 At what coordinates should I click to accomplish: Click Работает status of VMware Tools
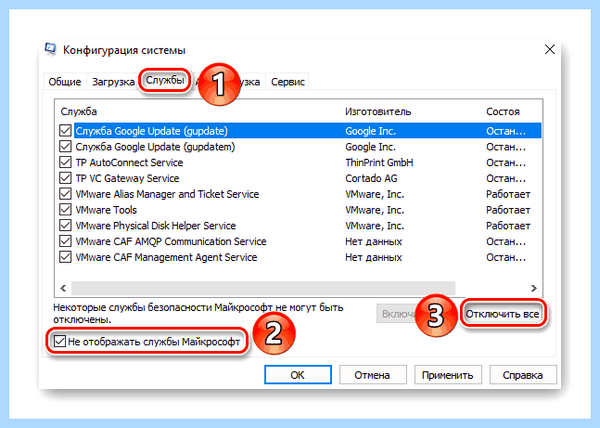pyautogui.click(x=508, y=210)
